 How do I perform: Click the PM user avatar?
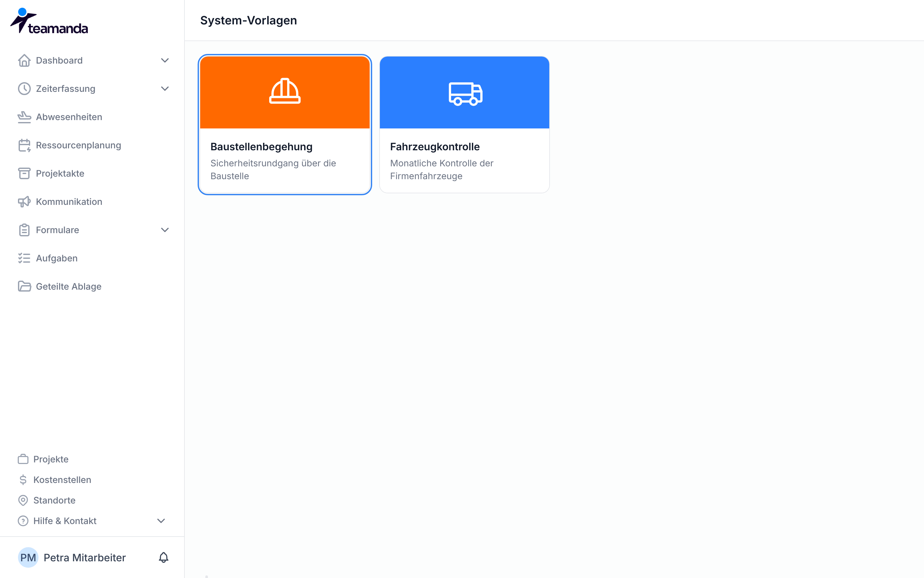pos(28,558)
